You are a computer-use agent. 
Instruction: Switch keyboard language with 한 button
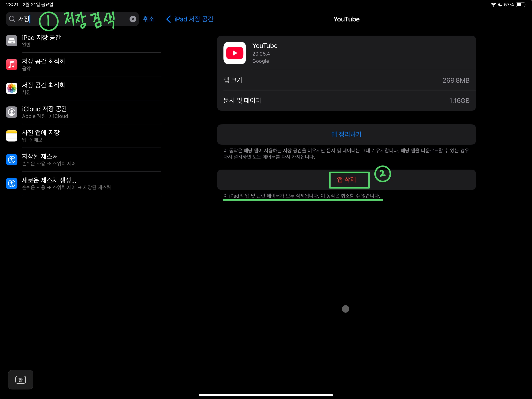pyautogui.click(x=20, y=380)
